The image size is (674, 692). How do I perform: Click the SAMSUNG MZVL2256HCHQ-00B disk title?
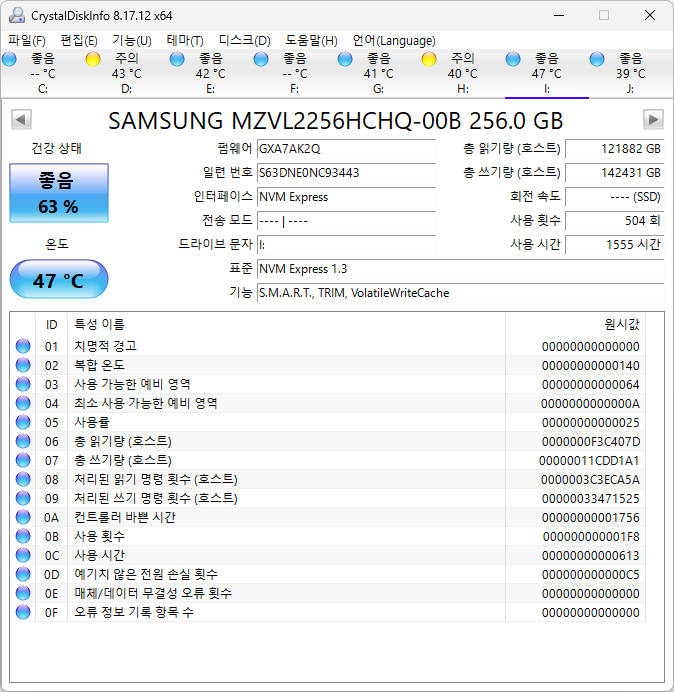pos(335,121)
